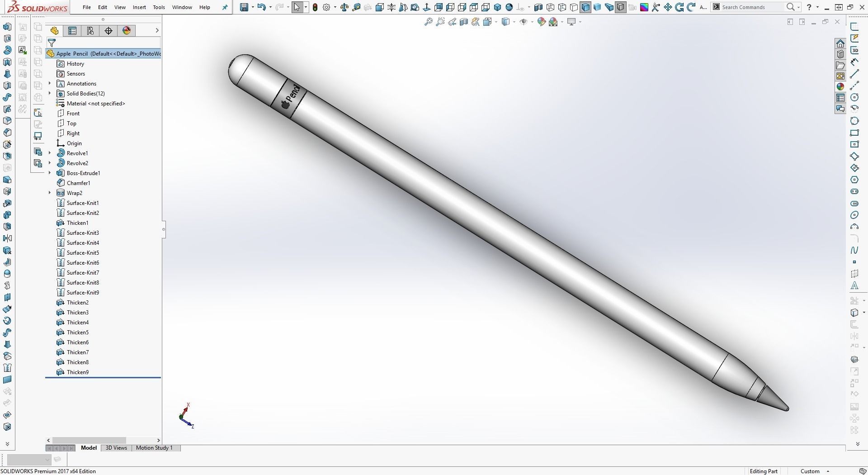Viewport: 868px width, 475px height.
Task: Click the Save icon in the top toolbar
Action: pos(244,7)
